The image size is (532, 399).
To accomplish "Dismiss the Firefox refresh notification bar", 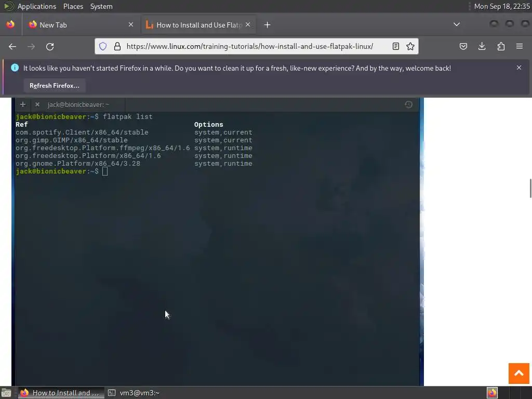I will [x=519, y=68].
